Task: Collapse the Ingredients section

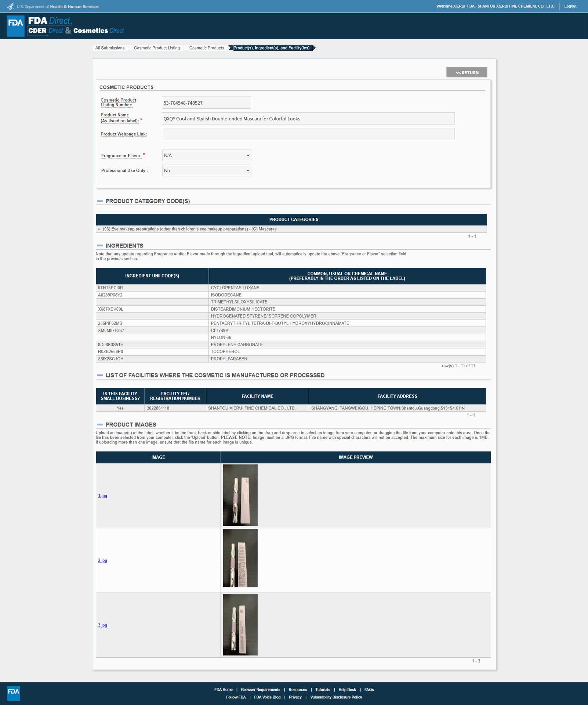Action: [x=100, y=246]
